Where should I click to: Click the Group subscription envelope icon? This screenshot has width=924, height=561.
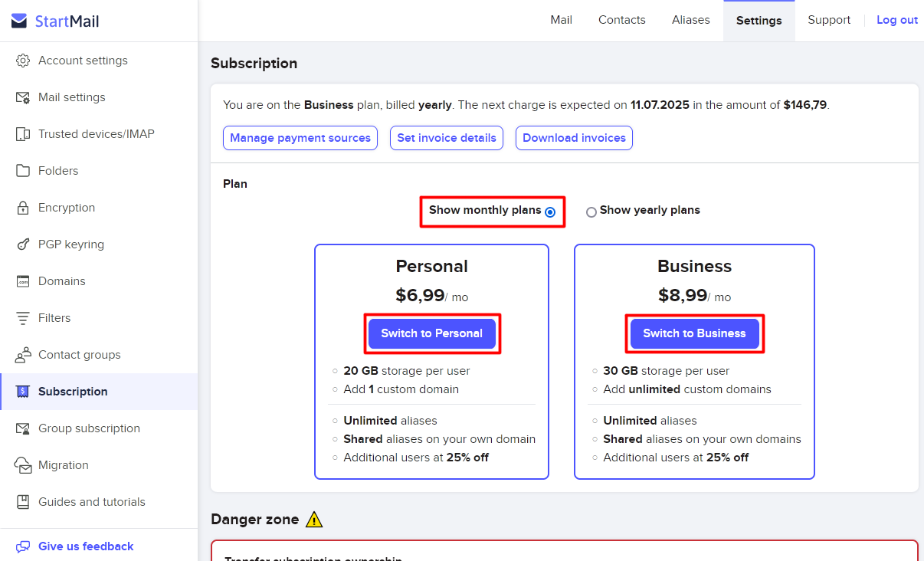23,428
